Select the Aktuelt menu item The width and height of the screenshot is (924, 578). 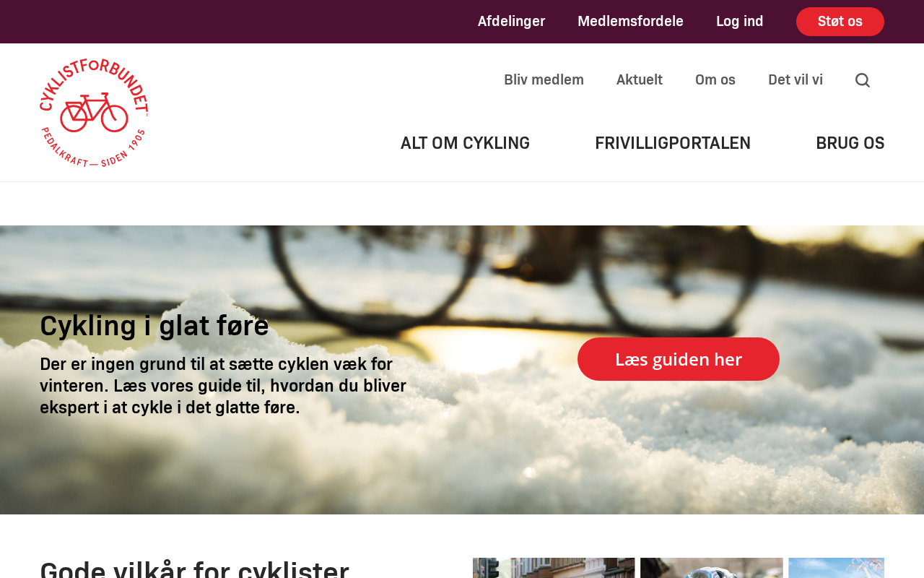pos(640,79)
